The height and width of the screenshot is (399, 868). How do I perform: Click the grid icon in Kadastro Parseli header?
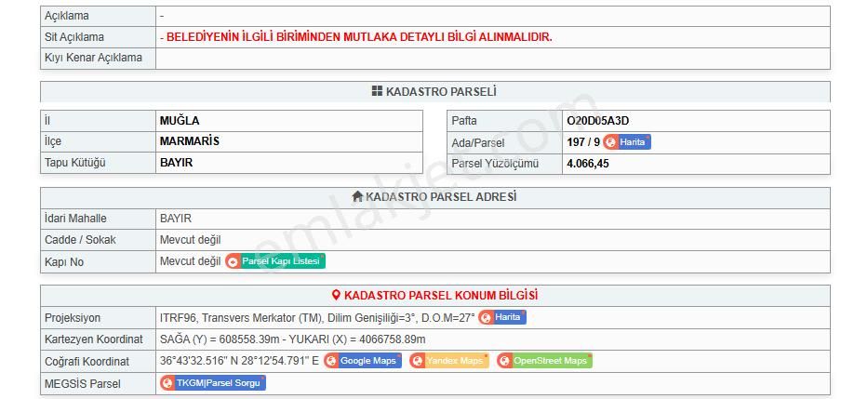(x=377, y=91)
